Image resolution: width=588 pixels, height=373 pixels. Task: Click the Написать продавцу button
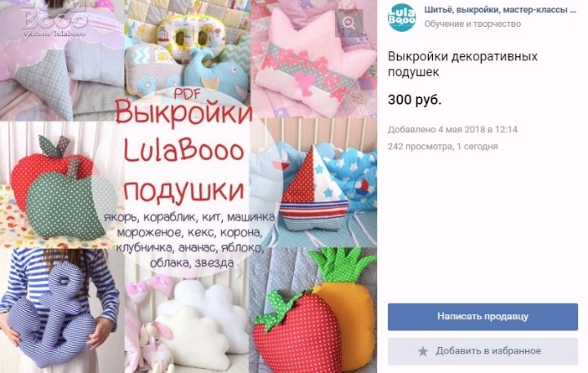[483, 317]
